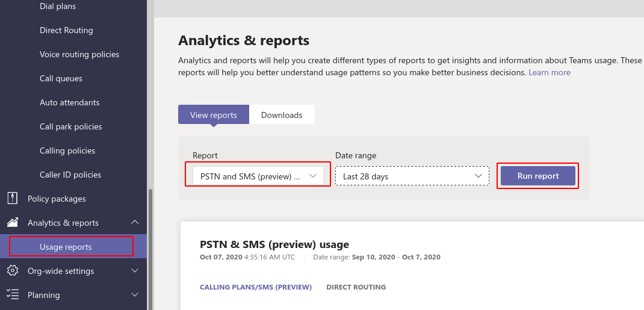Open Voice routing policies
The image size is (644, 310).
click(79, 54)
